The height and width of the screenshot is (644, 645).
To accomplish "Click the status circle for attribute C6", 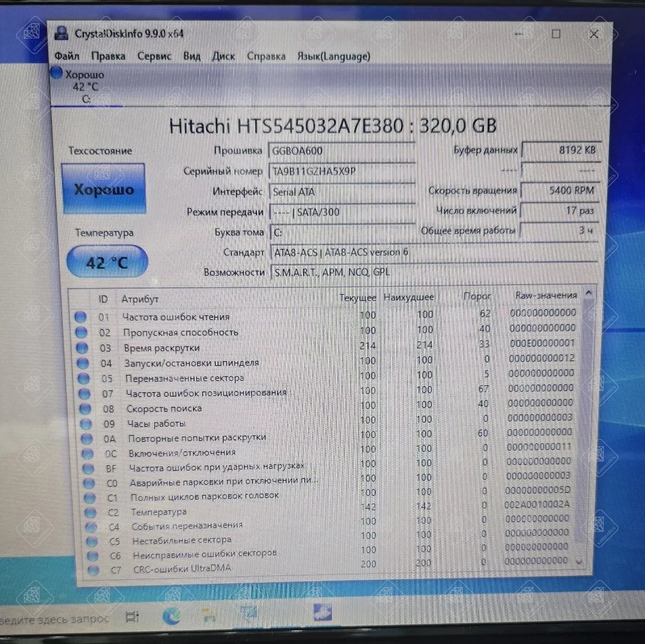I will pos(93,556).
